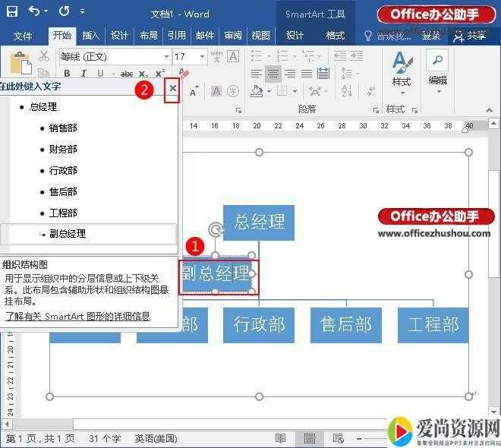Close the text pane with X button
Viewport: 501px width, 448px height.
[x=173, y=89]
